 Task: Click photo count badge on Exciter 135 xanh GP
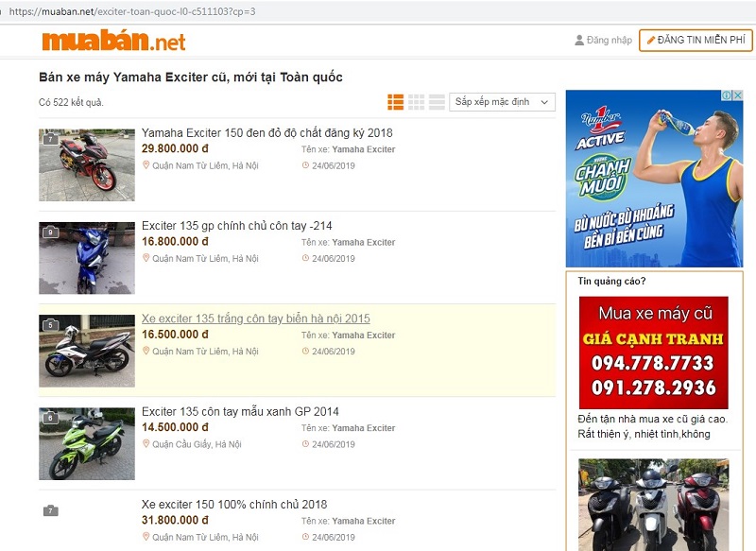(51, 418)
